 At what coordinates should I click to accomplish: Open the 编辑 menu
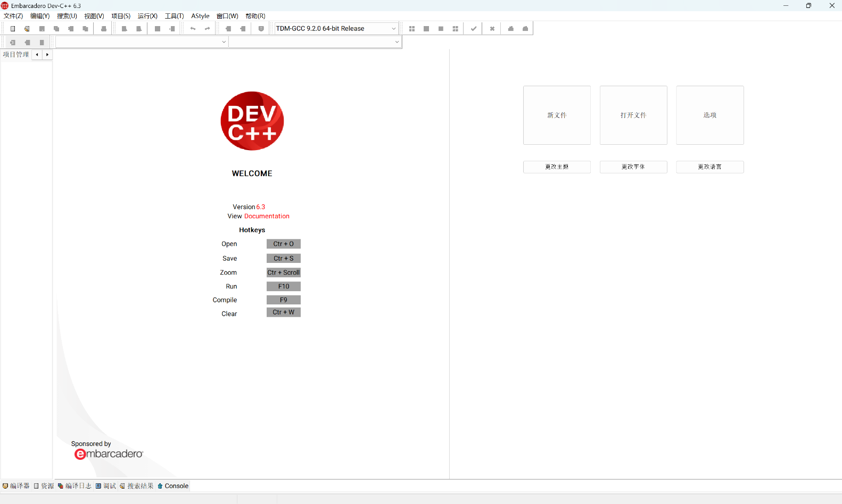[x=40, y=16]
